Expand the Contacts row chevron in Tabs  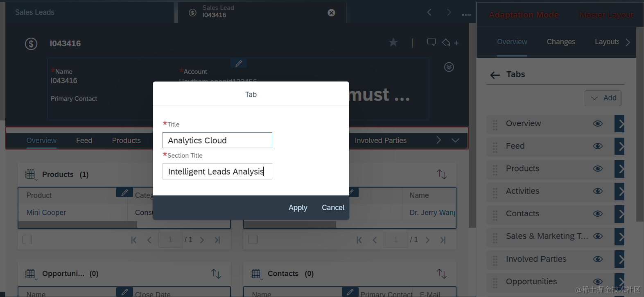pos(619,213)
